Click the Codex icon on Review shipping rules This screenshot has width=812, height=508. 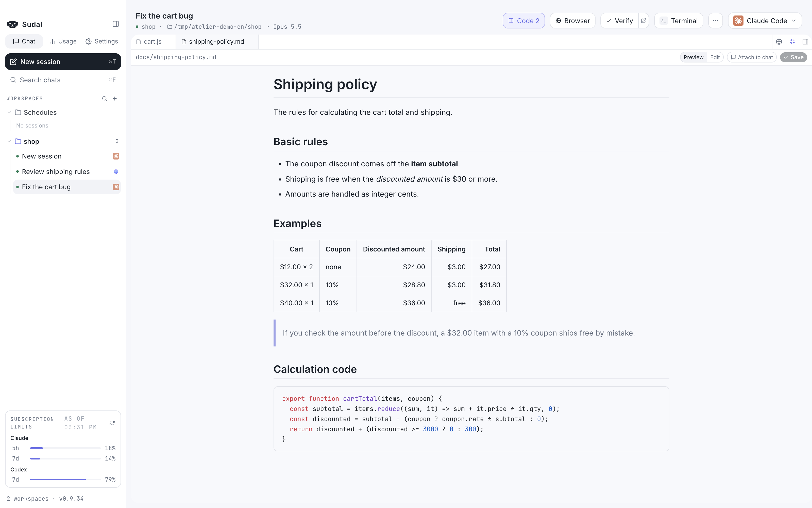116,172
